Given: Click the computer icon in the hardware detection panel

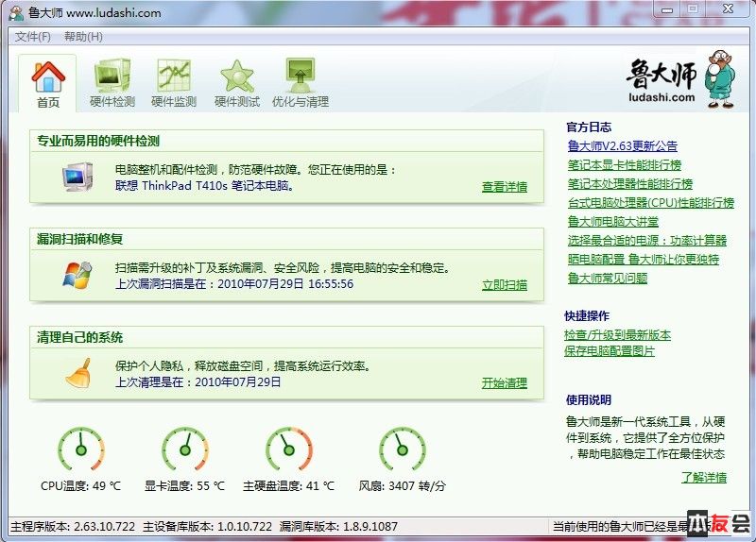Looking at the screenshot, I should point(77,177).
